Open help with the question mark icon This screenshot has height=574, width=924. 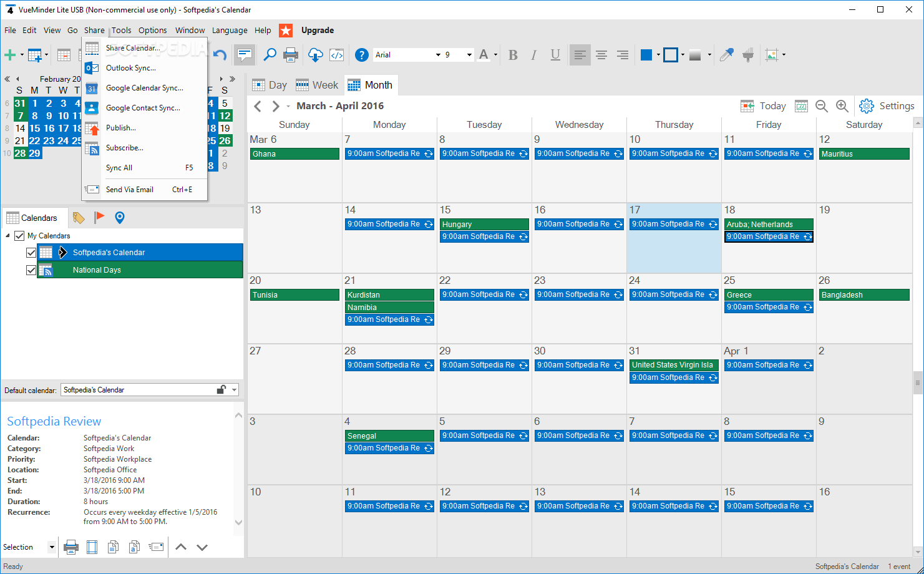click(x=362, y=55)
